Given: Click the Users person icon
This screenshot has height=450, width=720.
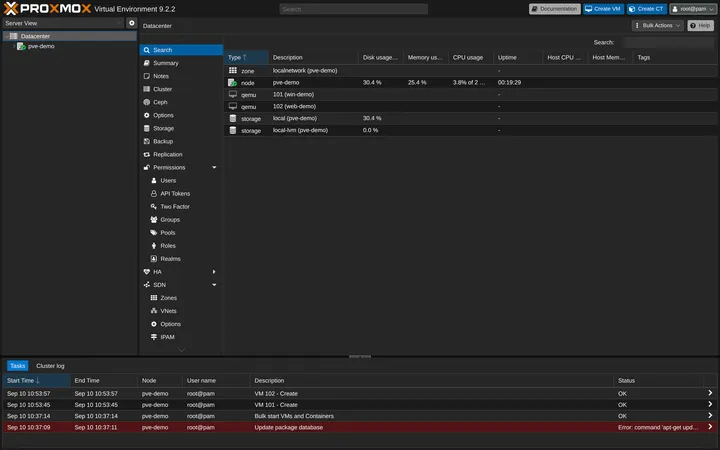Looking at the screenshot, I should click(x=154, y=181).
